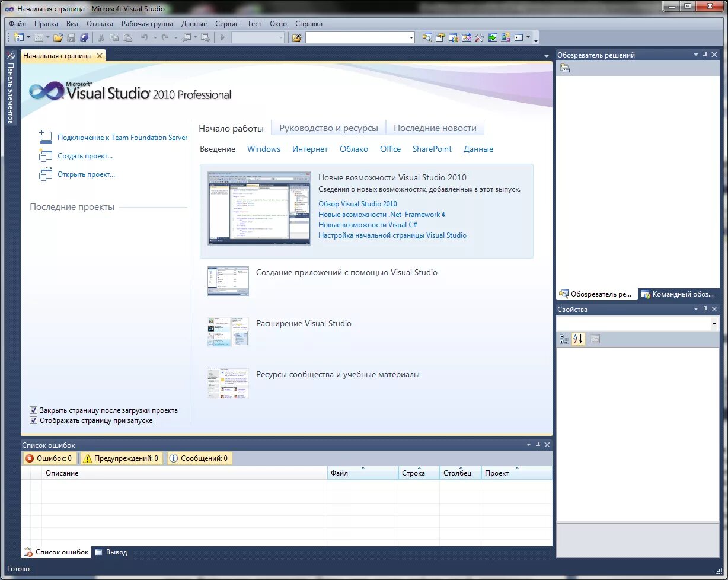Viewport: 728px width, 580px height.
Task: Open the 'Обзор Visual Studio 2010' link
Action: tap(357, 204)
